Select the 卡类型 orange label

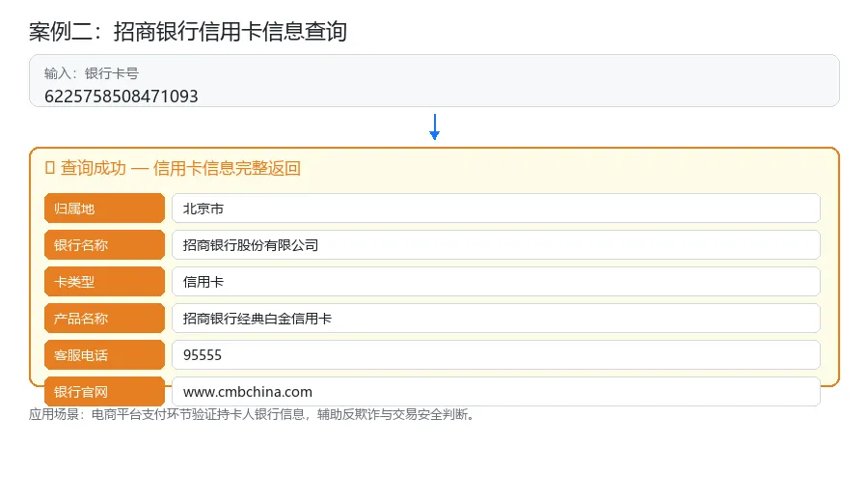point(104,282)
